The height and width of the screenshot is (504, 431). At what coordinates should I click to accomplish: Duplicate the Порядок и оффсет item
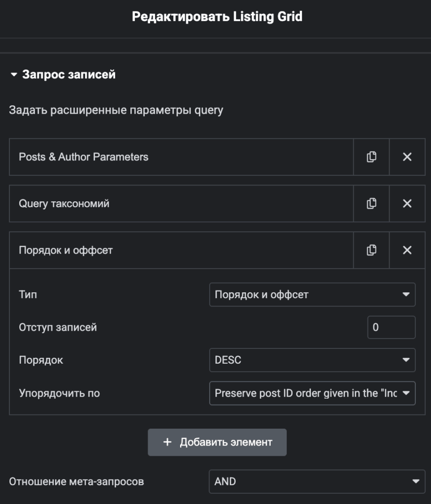click(x=371, y=250)
